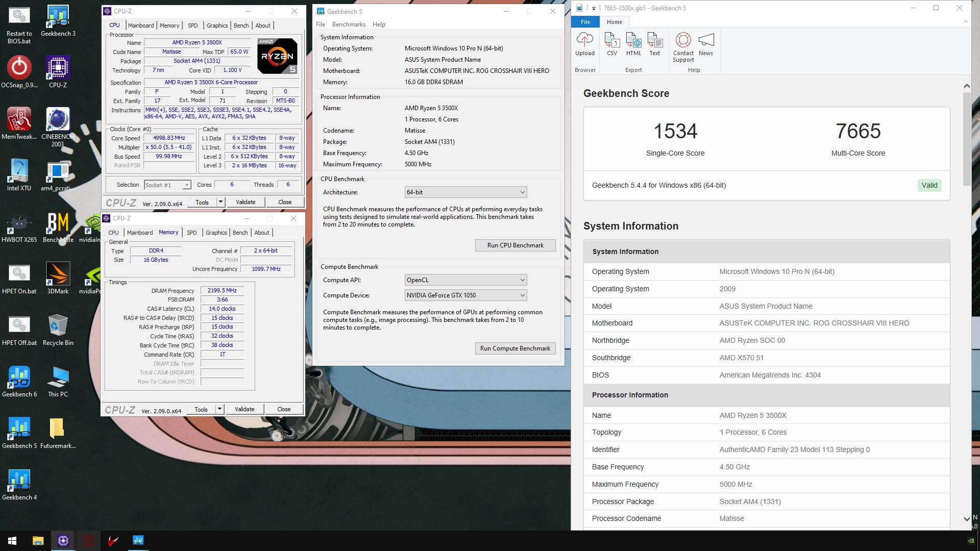
Task: Open File tab in Geekbench results window
Action: 585,22
